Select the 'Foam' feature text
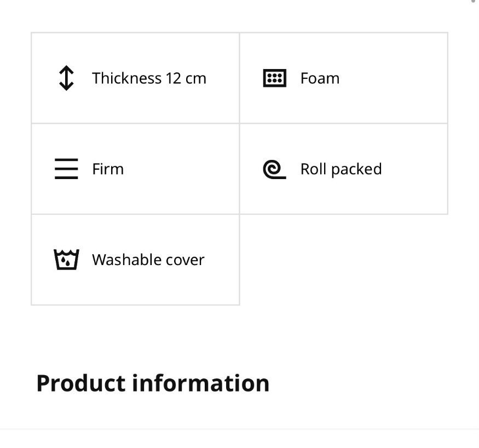The image size is (479, 448). [x=320, y=78]
